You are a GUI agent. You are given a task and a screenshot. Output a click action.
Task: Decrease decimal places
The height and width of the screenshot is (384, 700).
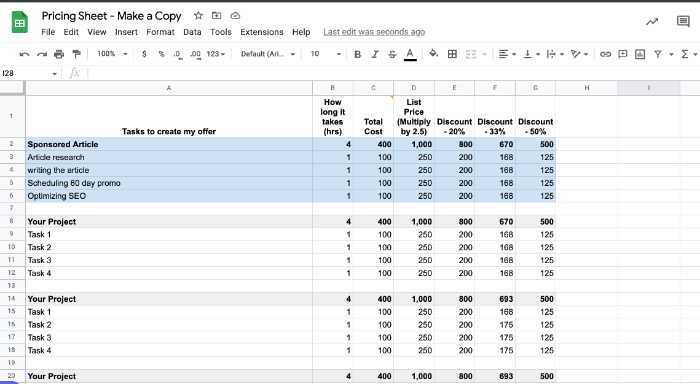[x=177, y=54]
